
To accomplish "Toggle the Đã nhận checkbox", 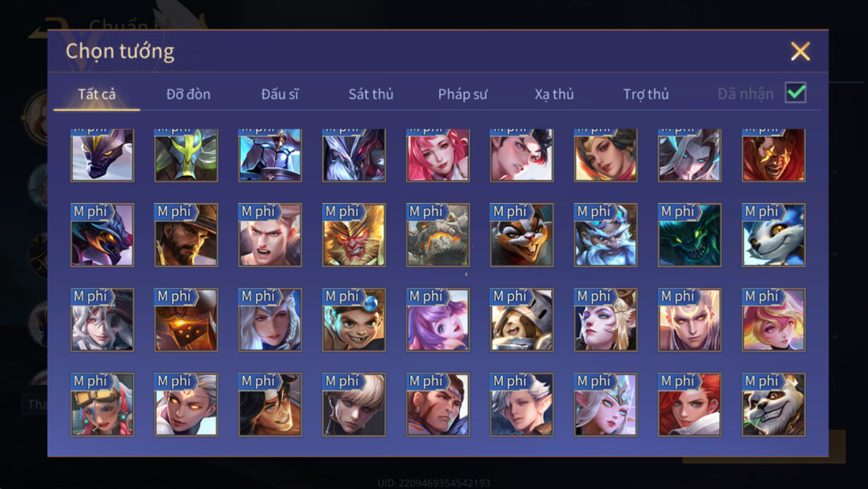I will point(795,92).
